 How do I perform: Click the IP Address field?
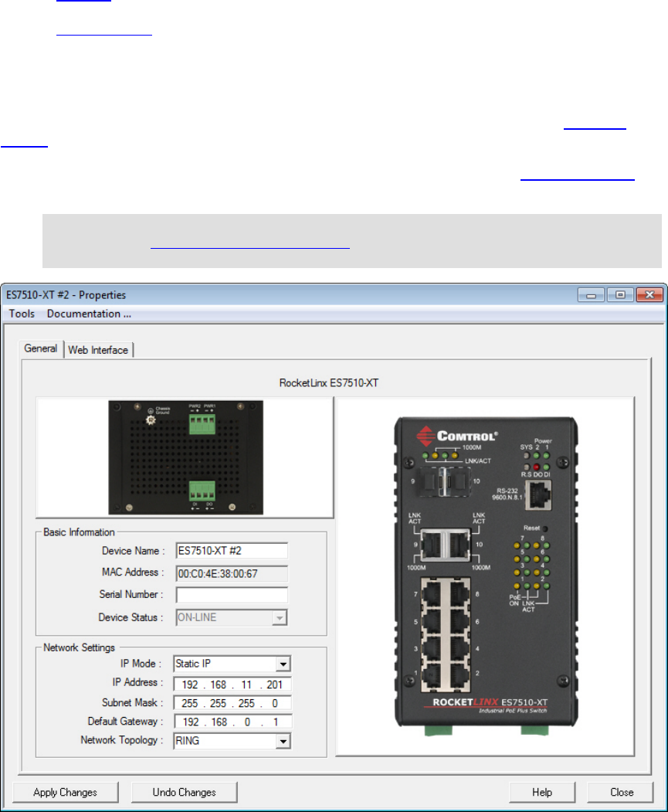232,684
